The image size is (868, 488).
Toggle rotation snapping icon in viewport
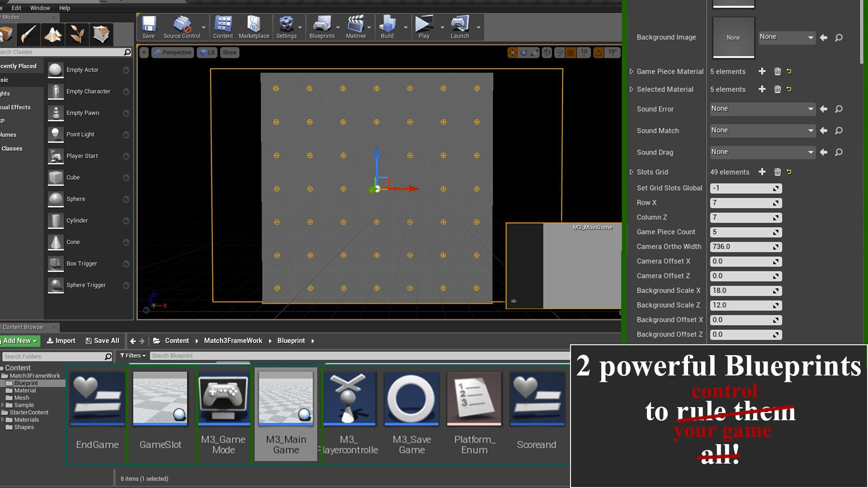coord(598,53)
